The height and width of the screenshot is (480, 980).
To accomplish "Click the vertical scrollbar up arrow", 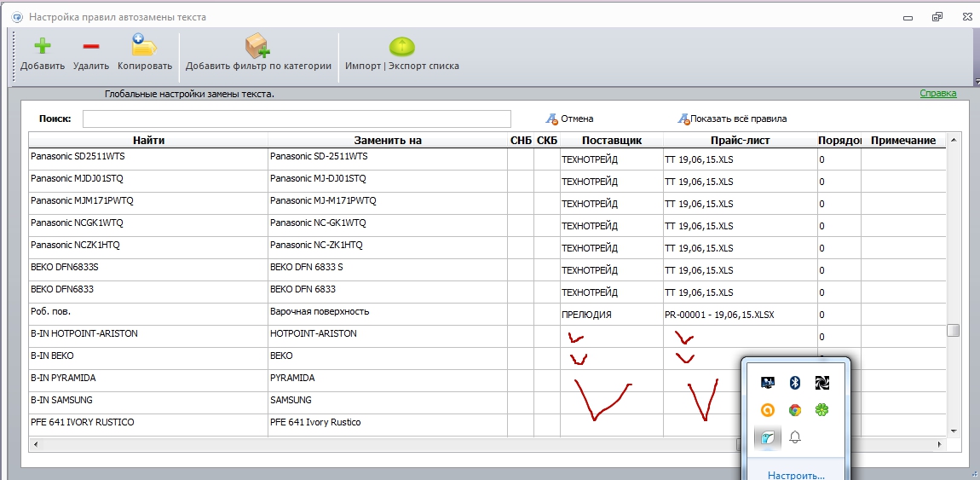I will (953, 140).
